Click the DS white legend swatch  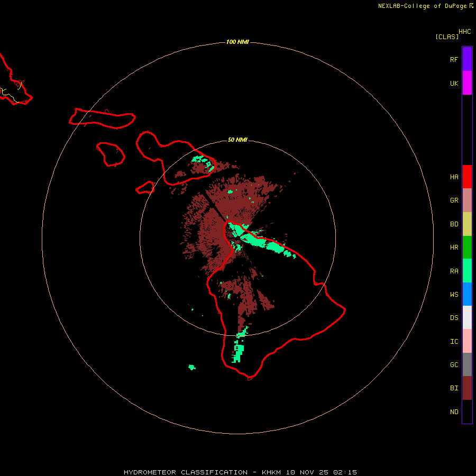pos(467,317)
